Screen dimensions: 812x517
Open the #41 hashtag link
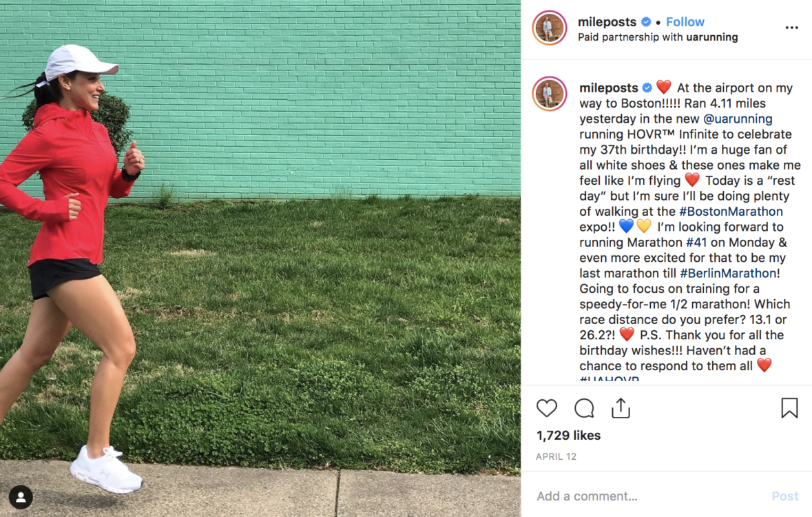[696, 242]
